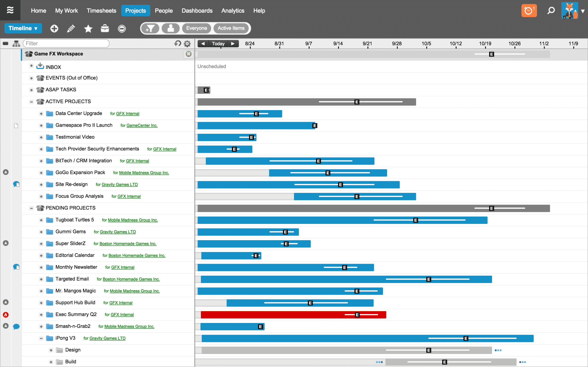Open the Projects menu tab
This screenshot has height=367, width=588.
click(x=135, y=11)
